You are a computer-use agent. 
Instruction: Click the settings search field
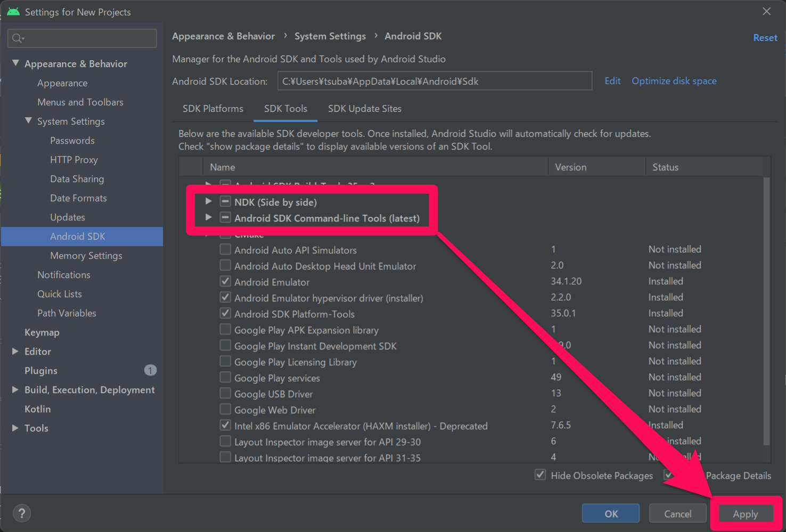83,38
